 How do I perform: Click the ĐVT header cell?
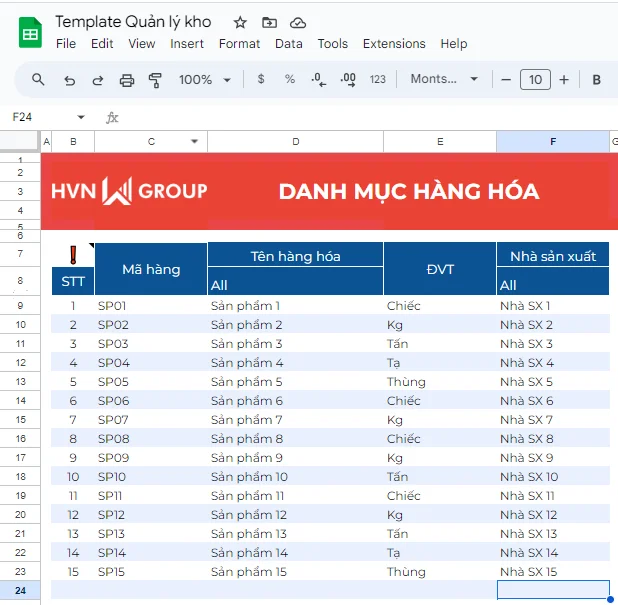click(440, 270)
